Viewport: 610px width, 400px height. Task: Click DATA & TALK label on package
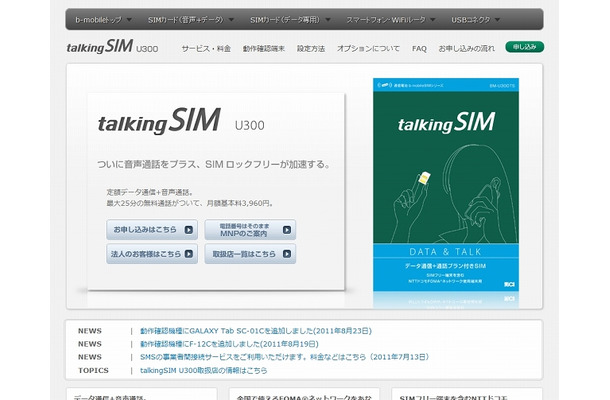445,252
